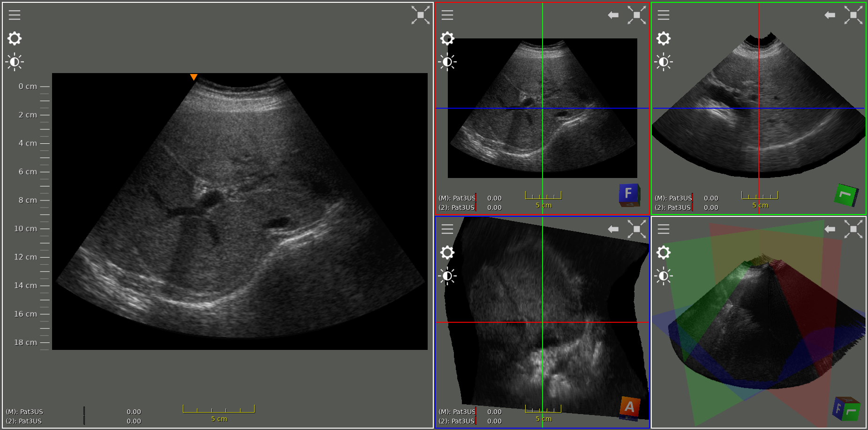Open brightness/contrast in 3D view

click(x=664, y=276)
